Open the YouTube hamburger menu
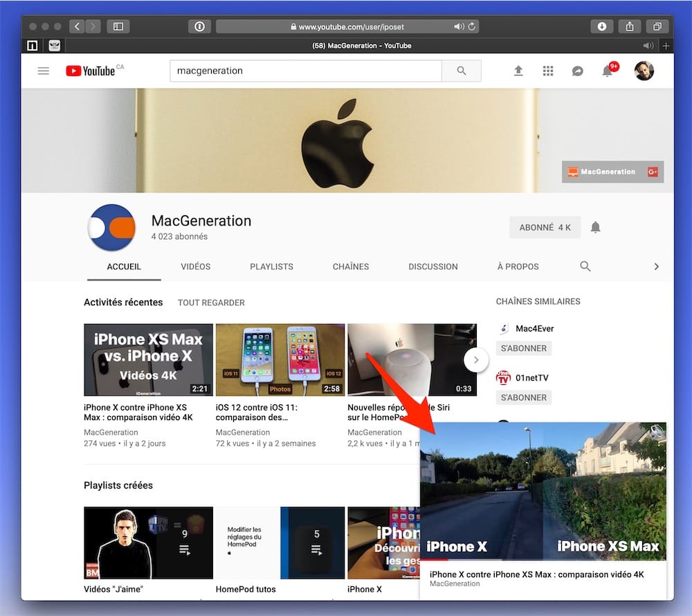692x616 pixels. click(43, 71)
